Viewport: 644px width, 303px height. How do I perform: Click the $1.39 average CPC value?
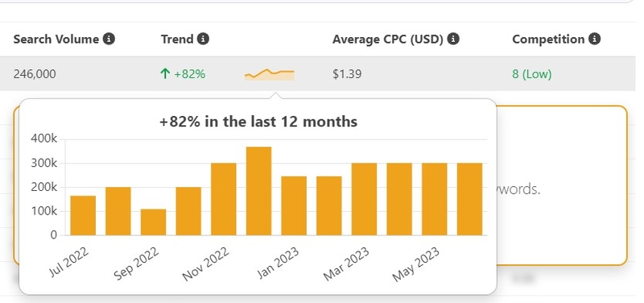click(x=348, y=74)
